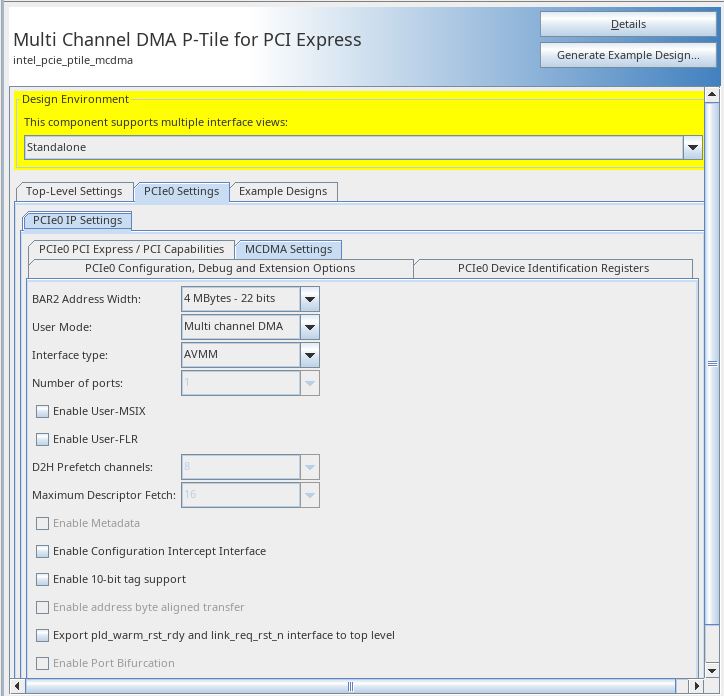
Task: Enable User-MSIX checkbox
Action: 43,411
